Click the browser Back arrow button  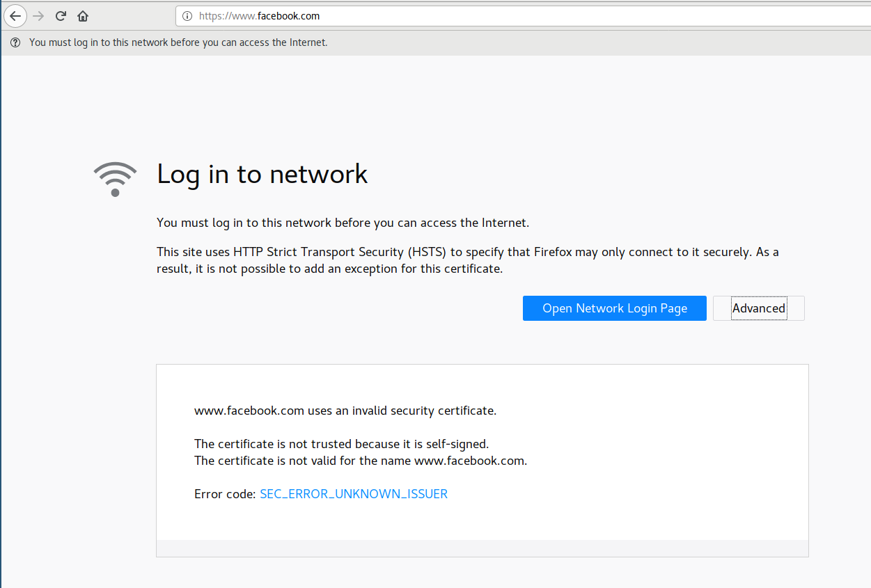[15, 16]
